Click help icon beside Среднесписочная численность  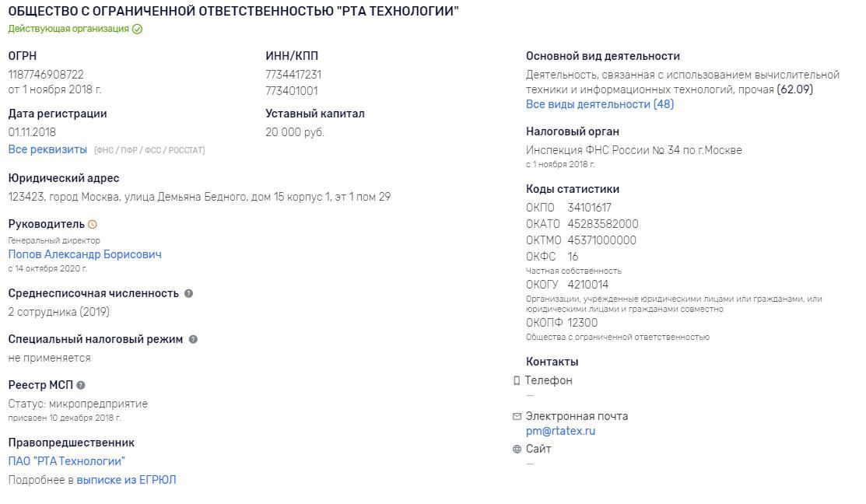point(189,294)
